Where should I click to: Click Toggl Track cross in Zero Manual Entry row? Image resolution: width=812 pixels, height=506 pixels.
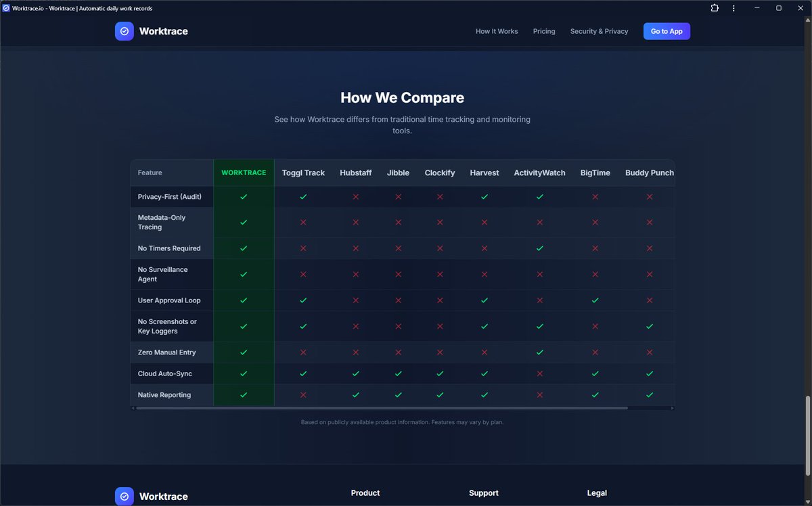pyautogui.click(x=303, y=352)
